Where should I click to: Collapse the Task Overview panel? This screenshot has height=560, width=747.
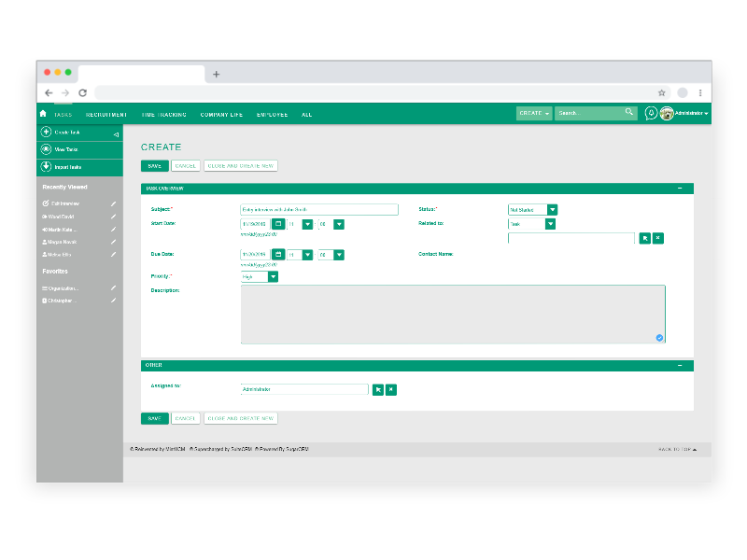click(x=680, y=189)
